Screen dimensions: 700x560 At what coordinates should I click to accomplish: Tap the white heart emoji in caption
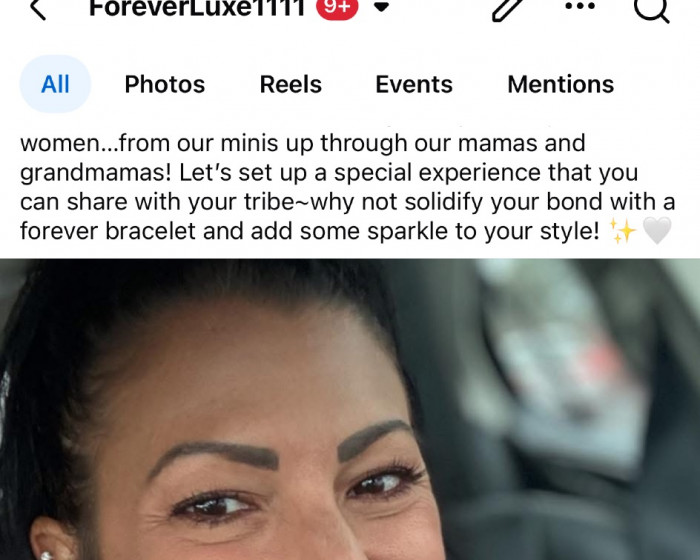tap(657, 231)
